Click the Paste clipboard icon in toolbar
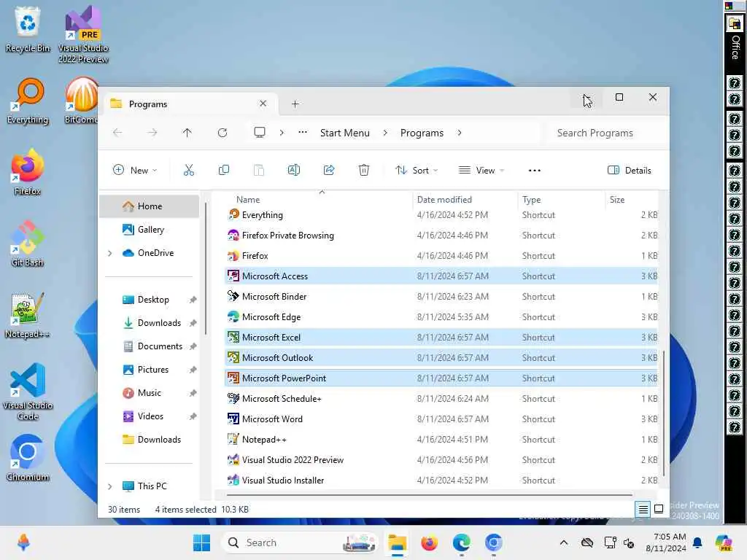Screen dimensions: 747x560 pos(259,170)
